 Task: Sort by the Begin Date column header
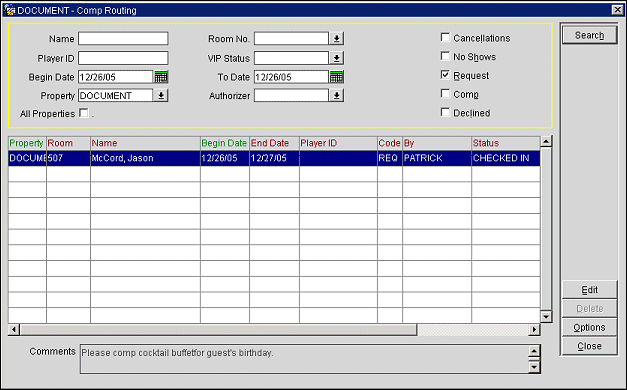[225, 143]
